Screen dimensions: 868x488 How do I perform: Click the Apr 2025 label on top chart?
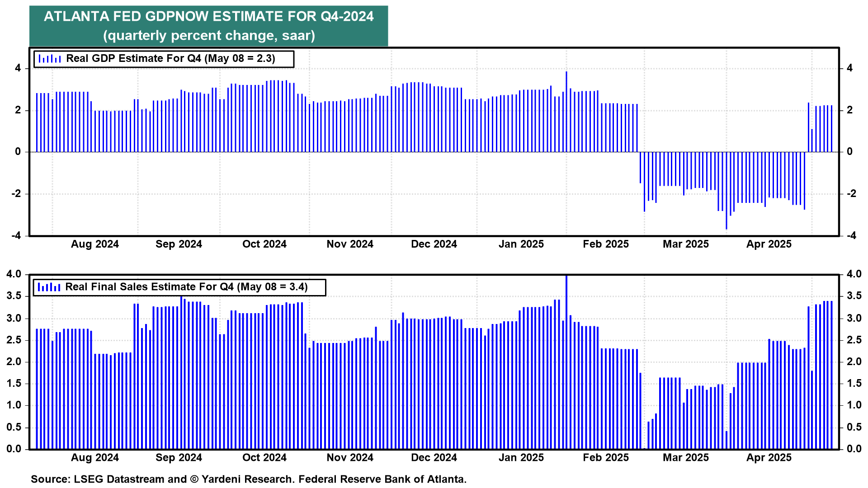click(769, 244)
